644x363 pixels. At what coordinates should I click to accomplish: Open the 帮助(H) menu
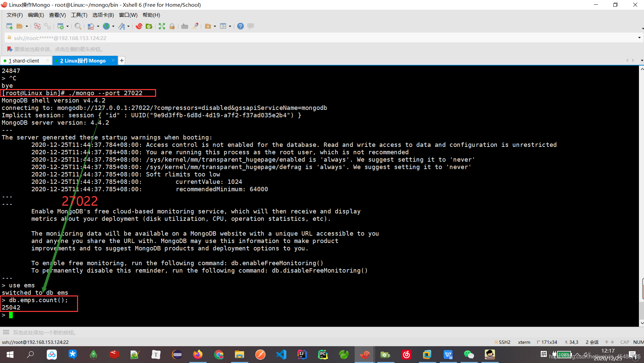pos(151,15)
